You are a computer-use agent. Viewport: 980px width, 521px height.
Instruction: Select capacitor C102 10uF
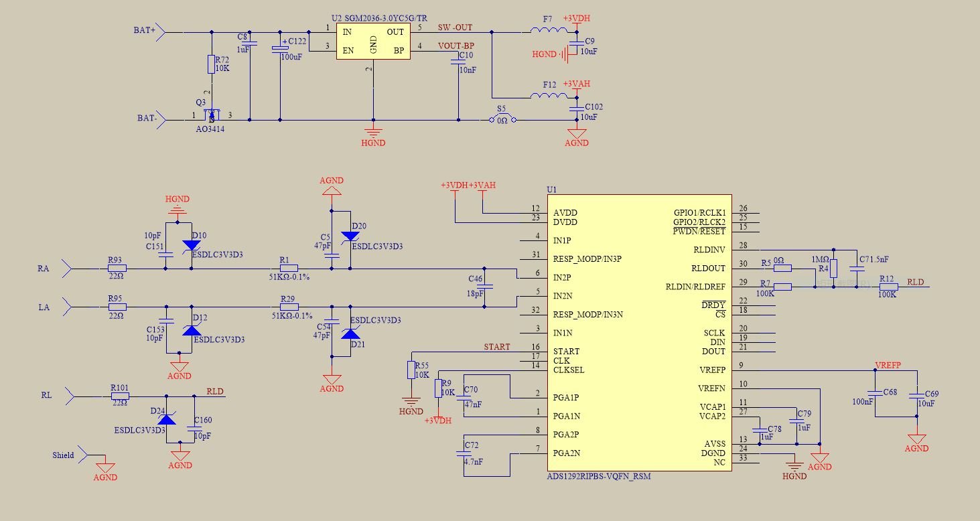coord(576,108)
